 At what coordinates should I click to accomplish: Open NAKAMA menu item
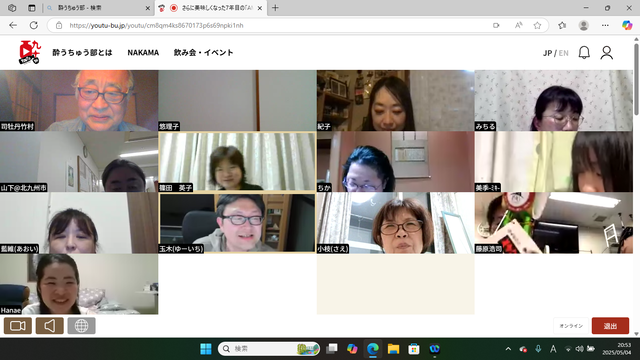(143, 53)
